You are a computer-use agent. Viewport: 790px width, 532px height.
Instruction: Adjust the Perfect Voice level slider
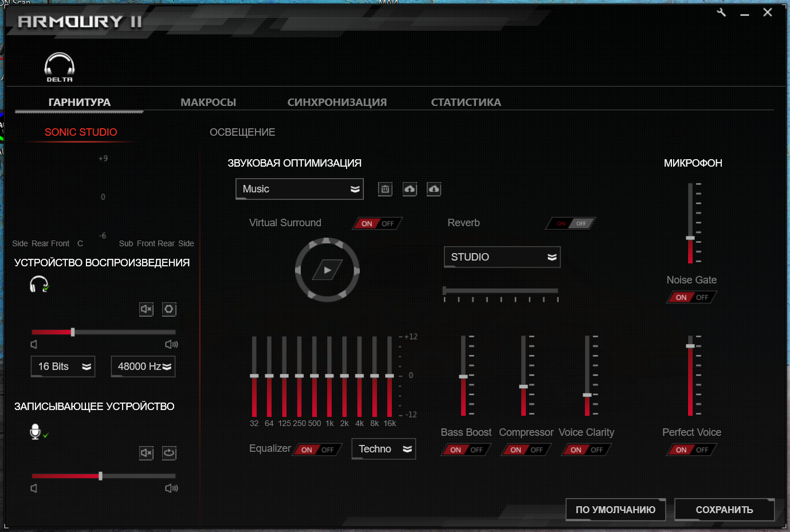click(x=690, y=376)
